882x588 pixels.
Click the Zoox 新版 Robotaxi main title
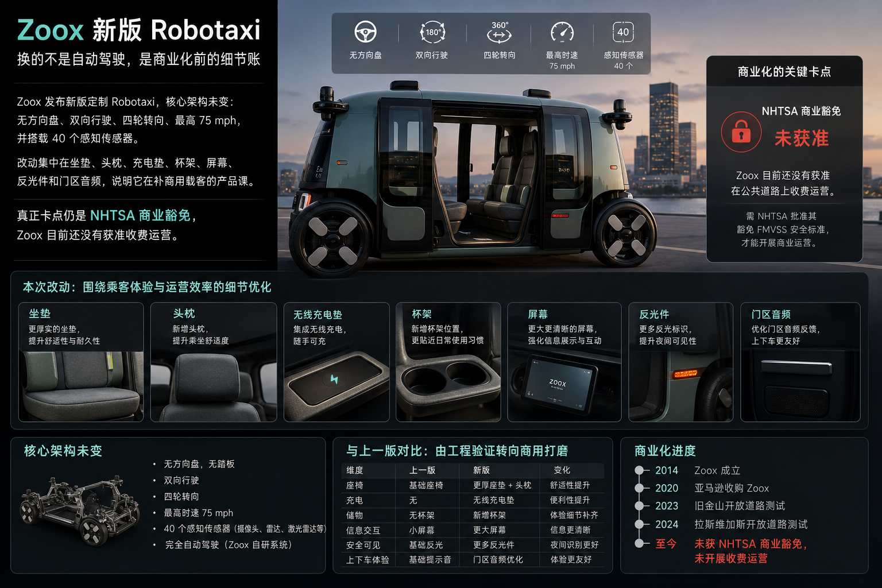click(x=139, y=30)
